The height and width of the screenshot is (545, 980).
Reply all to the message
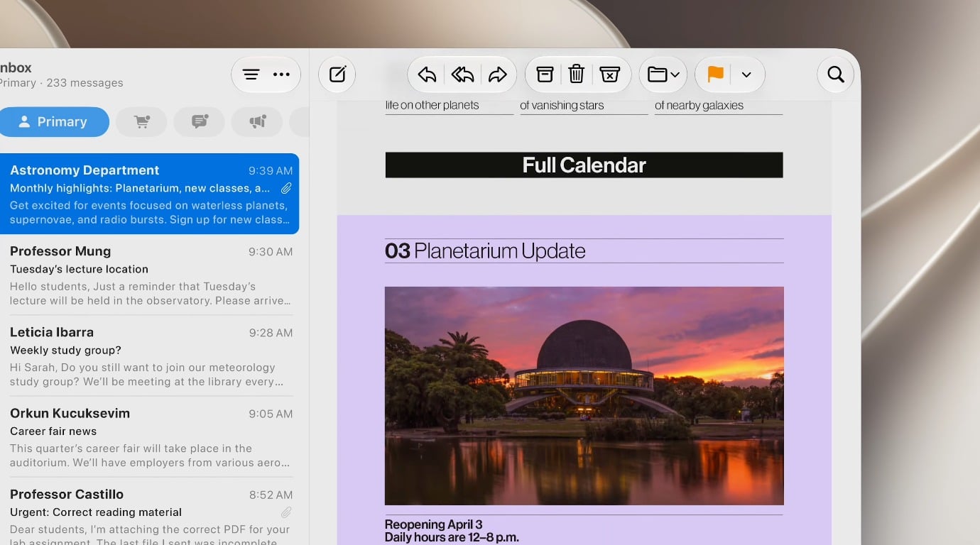point(462,75)
